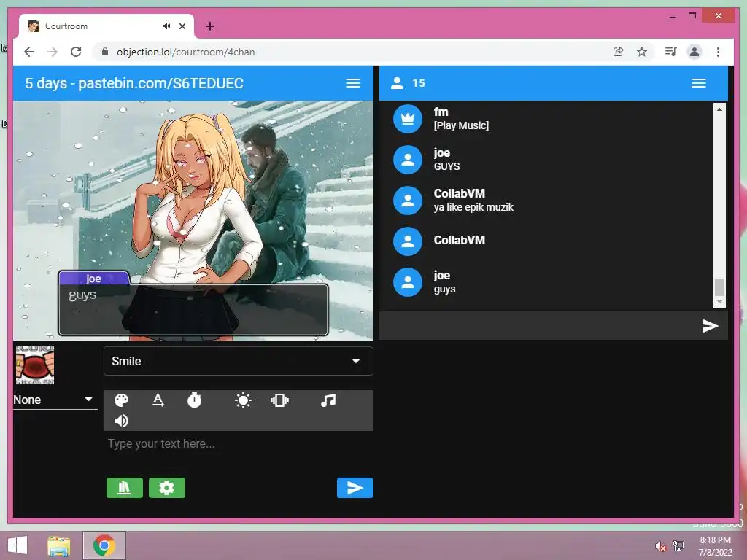Click CollabVM avatar beside ya like epik muzik
The width and height of the screenshot is (747, 560).
pyautogui.click(x=408, y=201)
